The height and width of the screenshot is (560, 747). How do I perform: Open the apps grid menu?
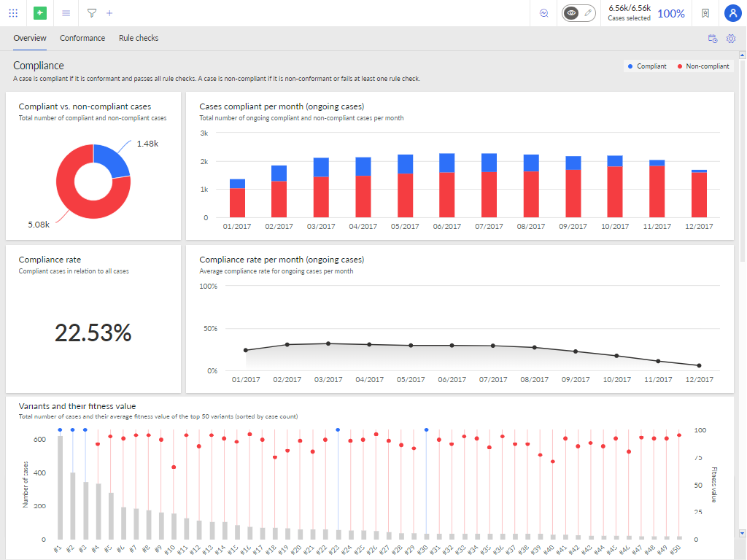pyautogui.click(x=13, y=13)
